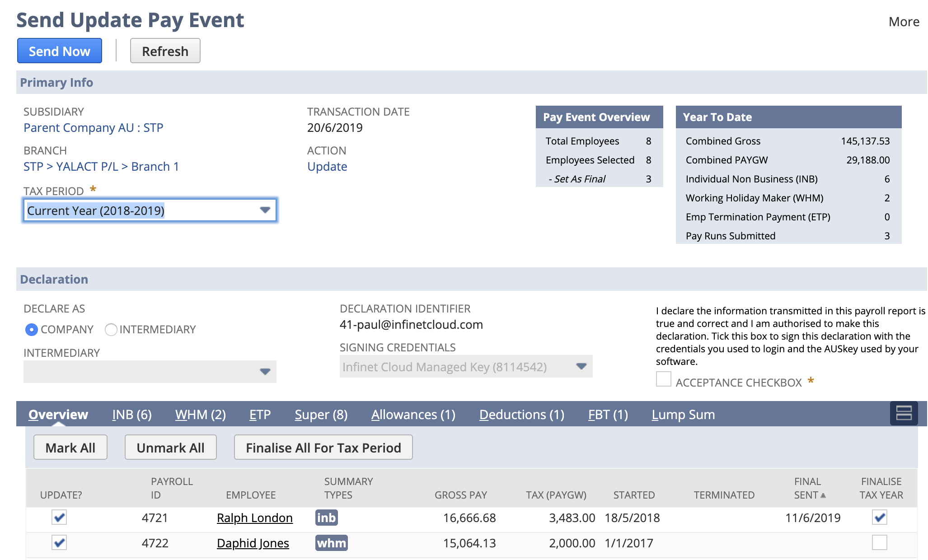This screenshot has height=560, width=928.
Task: Expand the Intermediary selector
Action: click(x=265, y=371)
